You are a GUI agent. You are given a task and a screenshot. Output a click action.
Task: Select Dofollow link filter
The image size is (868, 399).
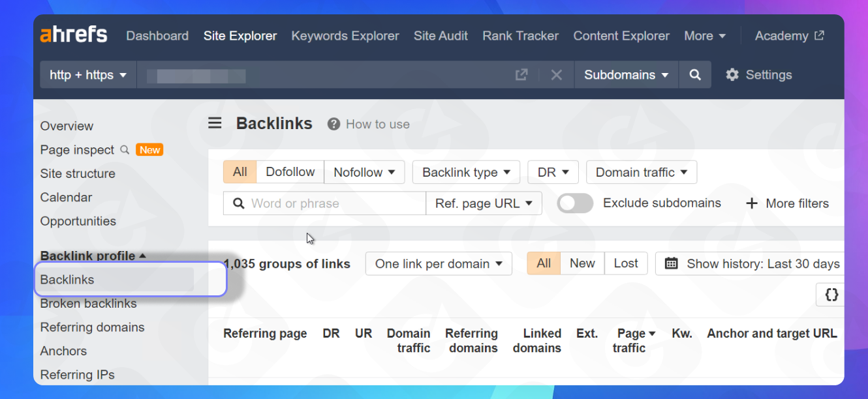coord(290,172)
